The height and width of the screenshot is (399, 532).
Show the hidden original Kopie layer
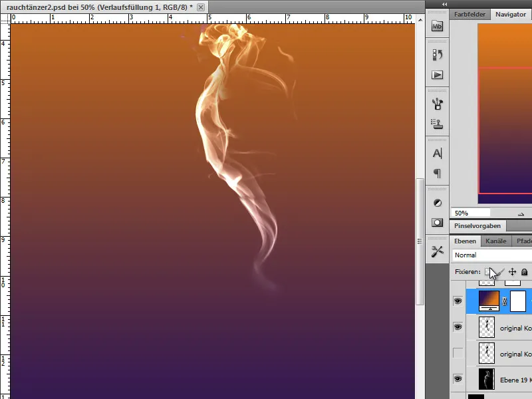click(458, 352)
